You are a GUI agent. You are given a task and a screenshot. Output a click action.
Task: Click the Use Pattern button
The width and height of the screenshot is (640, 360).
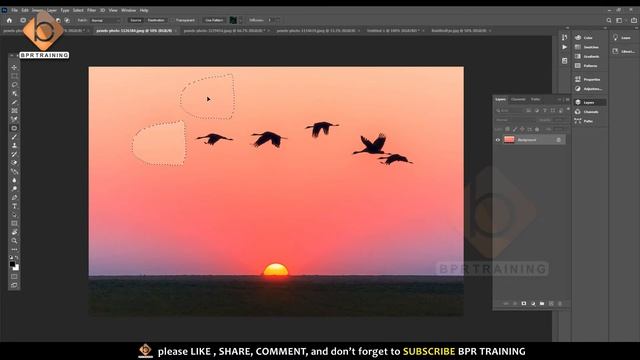(214, 20)
